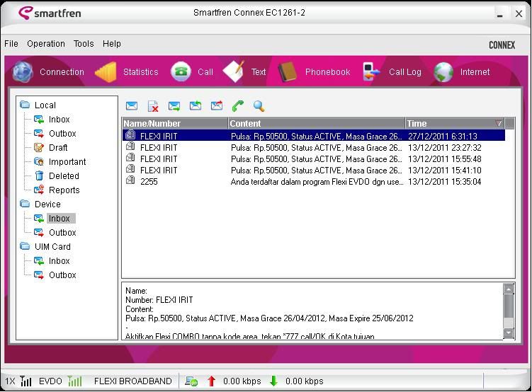Select Outbox under UIM Card
The image size is (532, 392).
(62, 275)
